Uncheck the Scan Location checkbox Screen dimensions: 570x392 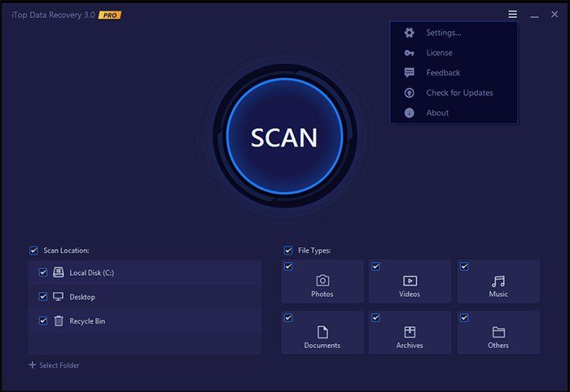33,250
